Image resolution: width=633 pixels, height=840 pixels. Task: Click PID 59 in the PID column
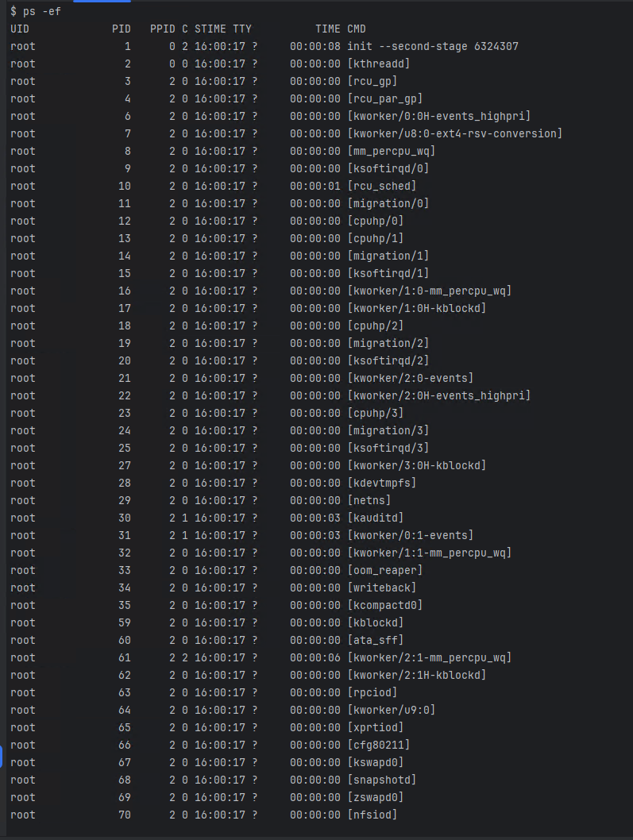(125, 623)
